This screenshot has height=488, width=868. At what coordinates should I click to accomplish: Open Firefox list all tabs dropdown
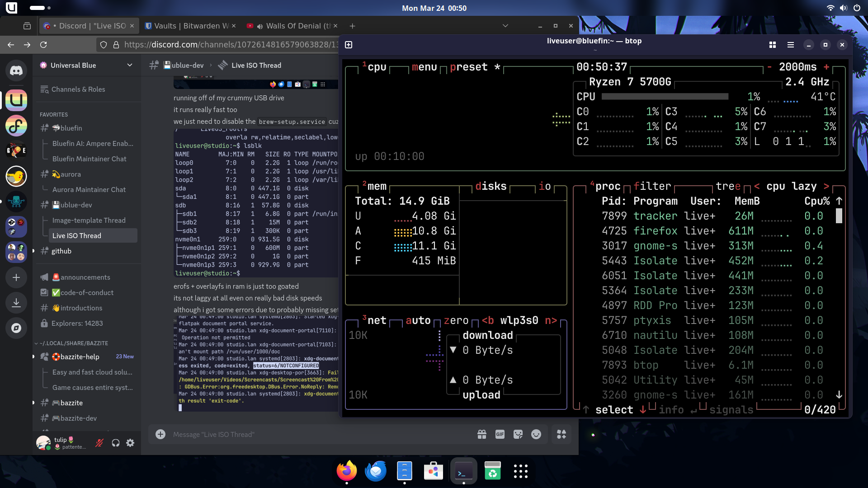click(x=505, y=26)
